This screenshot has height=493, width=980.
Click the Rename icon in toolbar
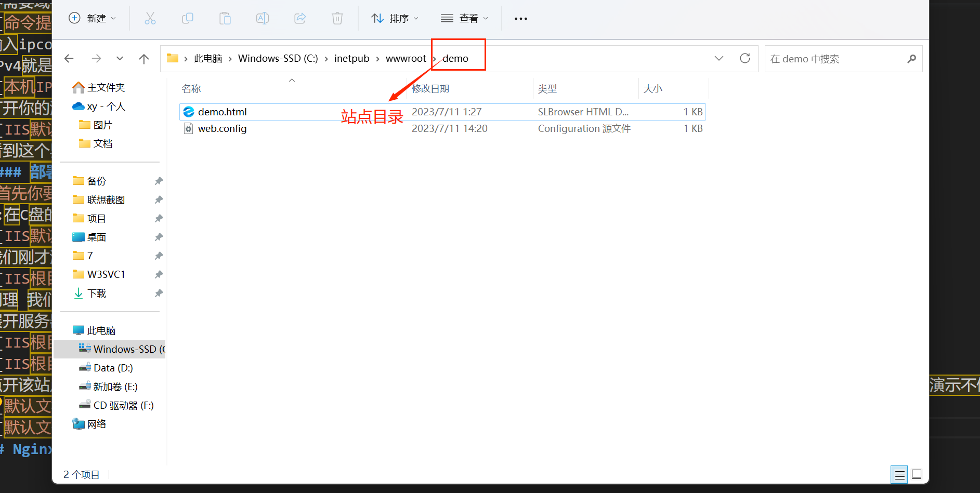(263, 19)
